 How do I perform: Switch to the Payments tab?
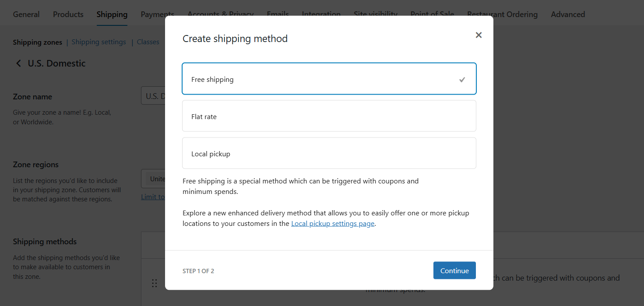coord(157,14)
